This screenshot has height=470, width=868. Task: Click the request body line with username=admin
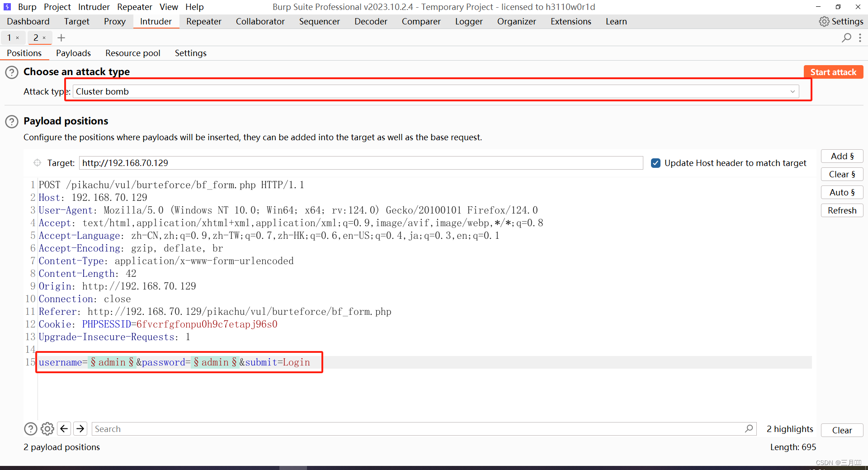[x=175, y=362]
